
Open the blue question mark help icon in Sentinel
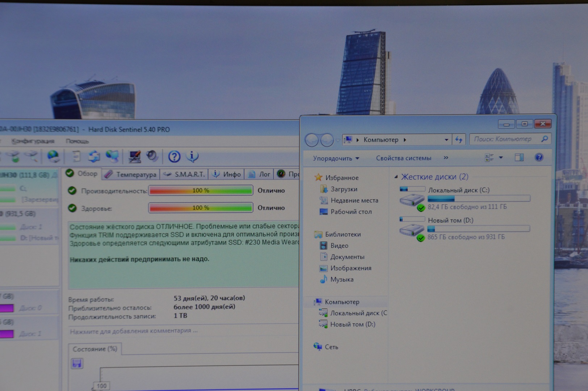pos(174,156)
